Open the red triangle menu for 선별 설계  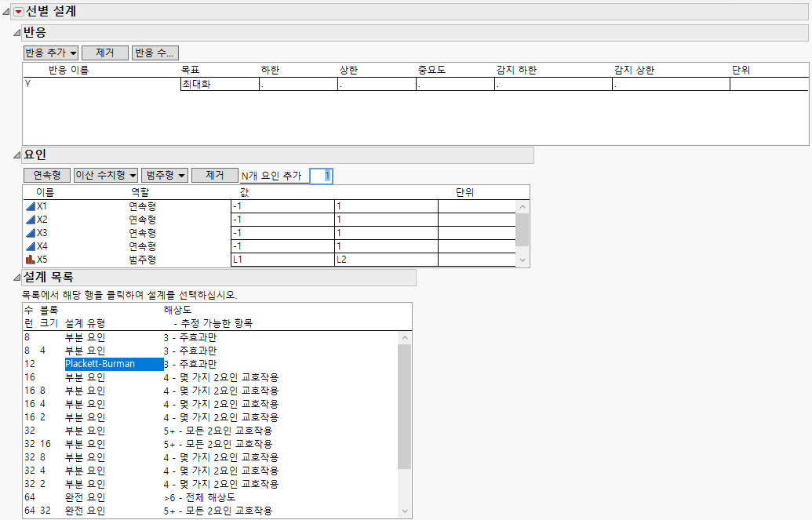pos(20,12)
